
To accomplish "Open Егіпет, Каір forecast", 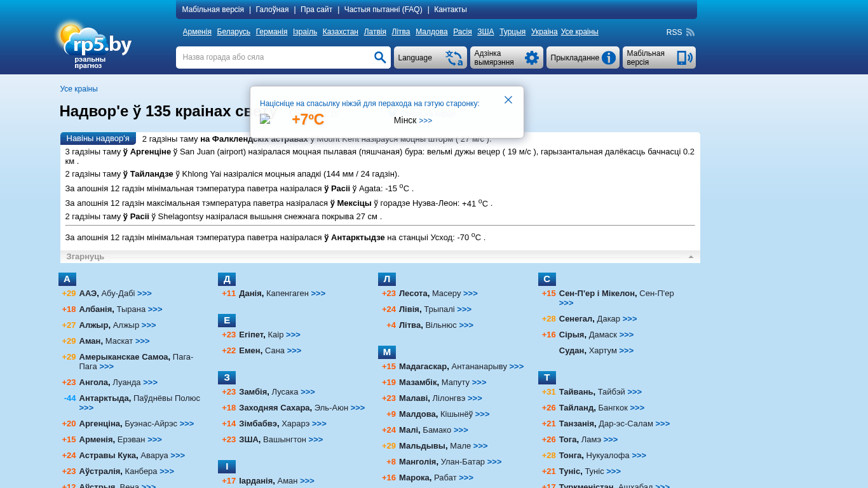I will (x=269, y=335).
